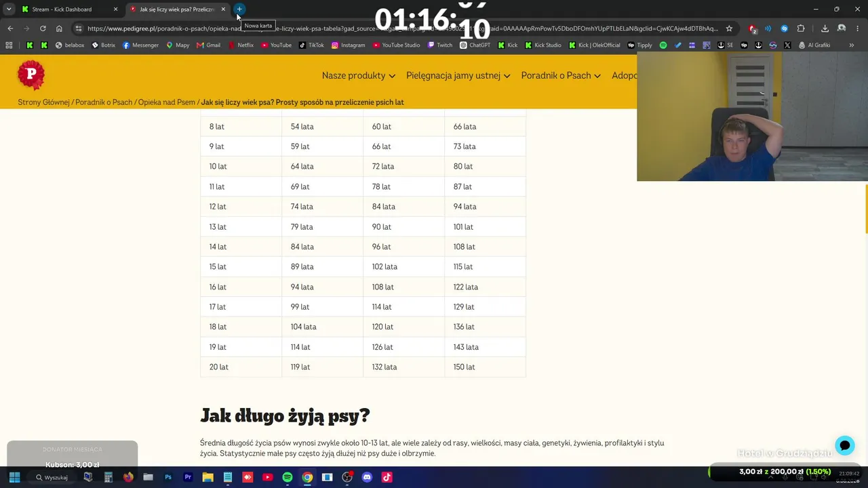Viewport: 868px width, 488px height.
Task: Reload the Pedigree page
Action: (x=43, y=28)
